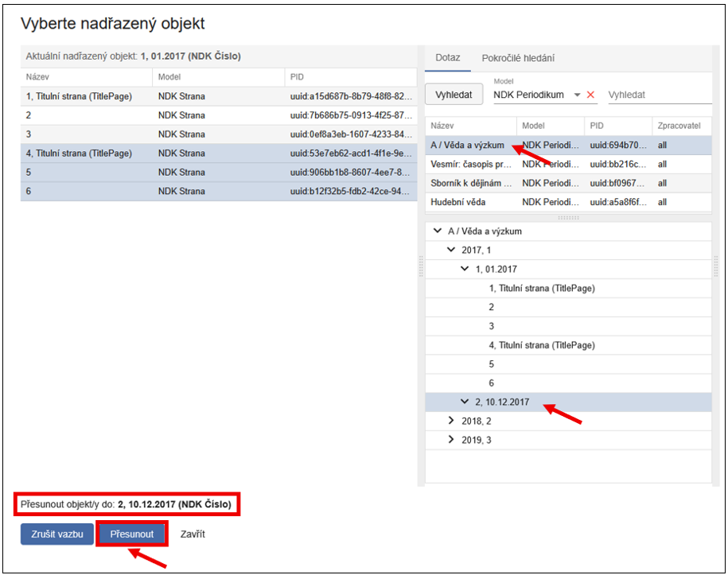Open the Model dropdown arrow

pos(577,95)
